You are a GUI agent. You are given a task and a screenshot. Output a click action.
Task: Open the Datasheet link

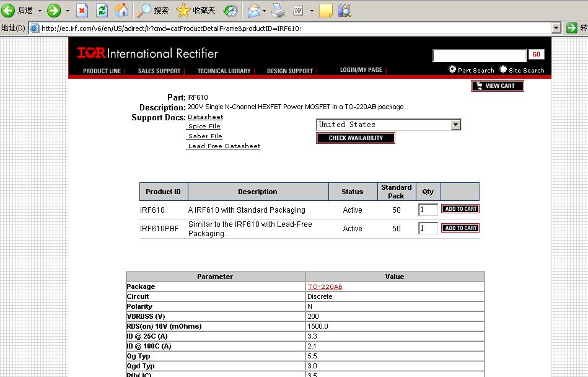coord(206,117)
